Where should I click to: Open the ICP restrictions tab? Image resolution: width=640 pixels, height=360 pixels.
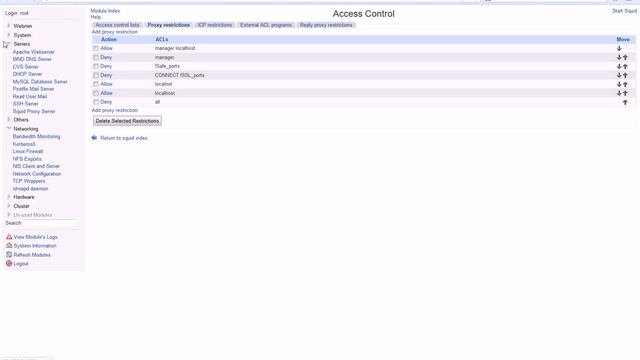[215, 25]
